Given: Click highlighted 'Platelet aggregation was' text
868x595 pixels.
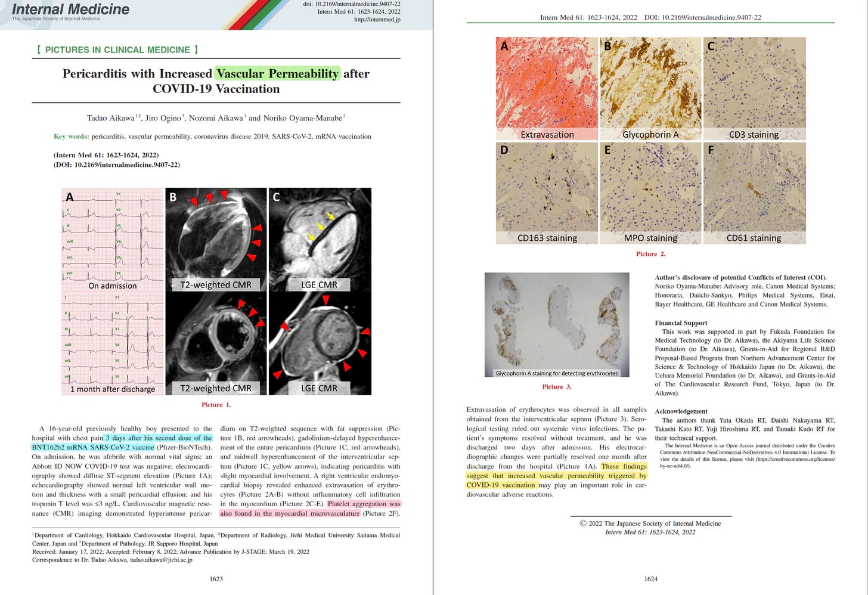Looking at the screenshot, I should [364, 504].
